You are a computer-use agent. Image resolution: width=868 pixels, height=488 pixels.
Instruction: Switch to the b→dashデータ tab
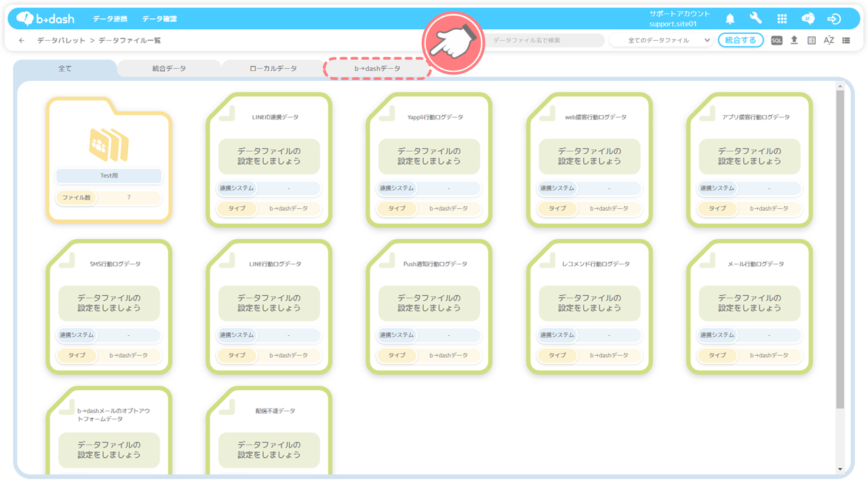pos(377,68)
